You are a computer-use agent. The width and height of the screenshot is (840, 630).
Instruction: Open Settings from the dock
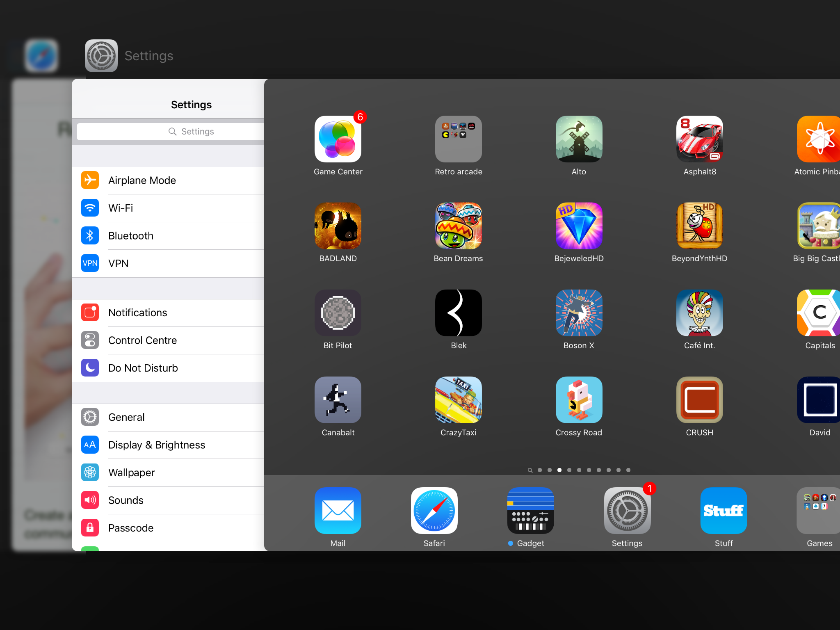click(628, 511)
